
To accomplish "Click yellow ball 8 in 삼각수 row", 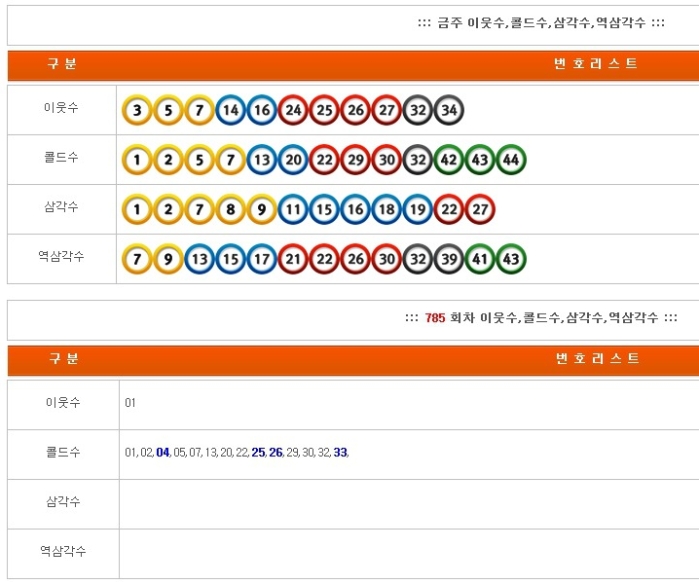I will tap(231, 210).
